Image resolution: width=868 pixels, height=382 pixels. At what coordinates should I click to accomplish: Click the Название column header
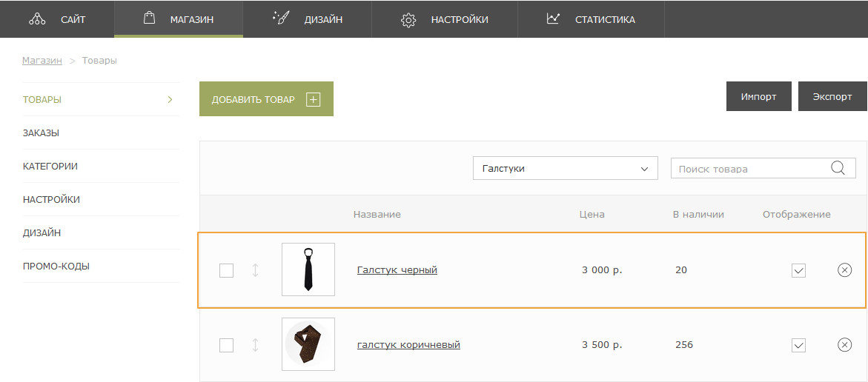click(377, 214)
